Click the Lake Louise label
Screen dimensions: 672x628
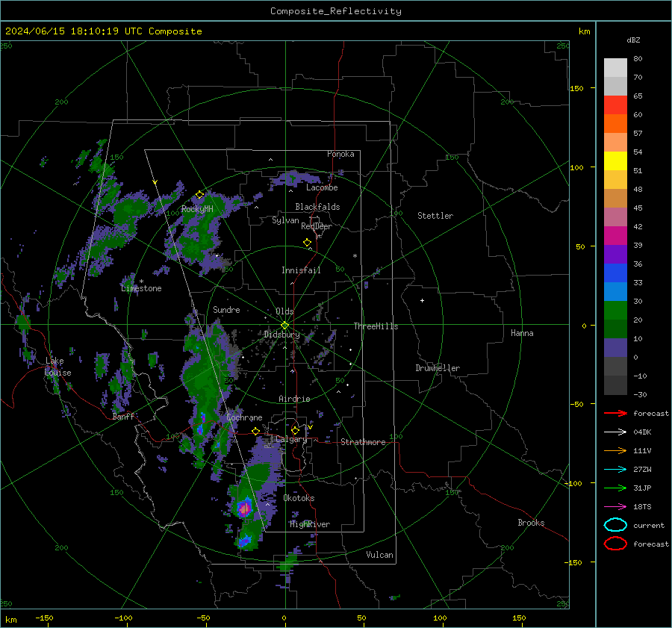tap(58, 367)
